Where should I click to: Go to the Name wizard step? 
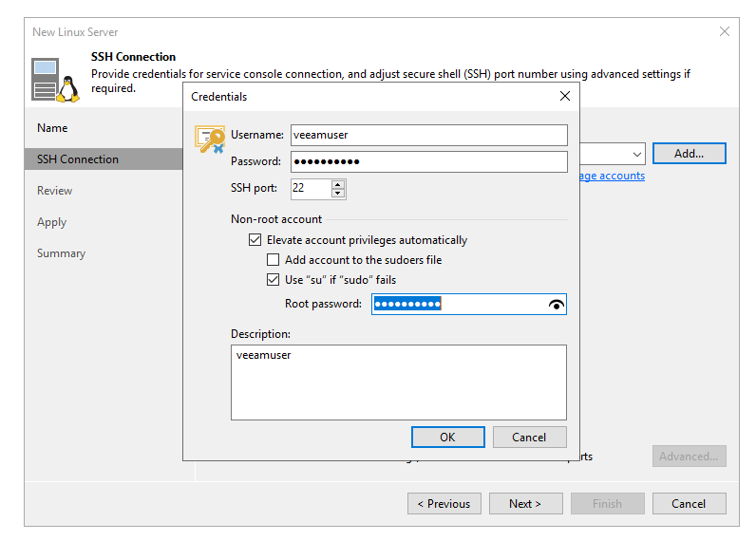[x=52, y=128]
